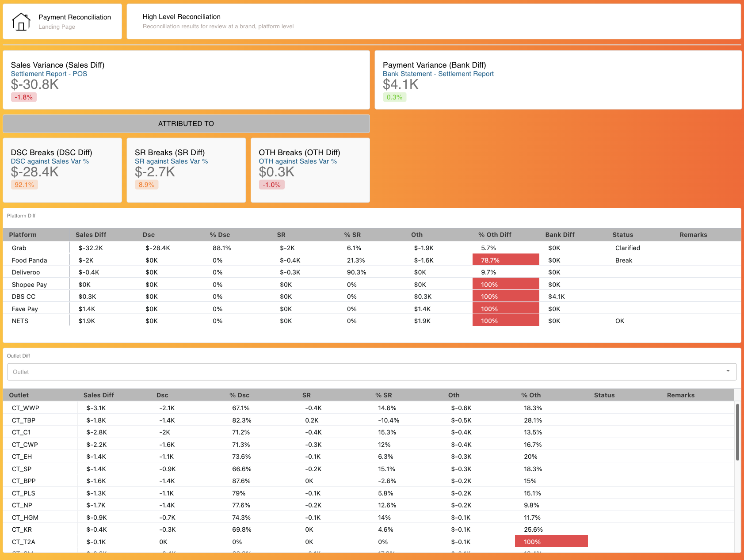Select the OTH Breaks (OTH Diff) card

310,170
